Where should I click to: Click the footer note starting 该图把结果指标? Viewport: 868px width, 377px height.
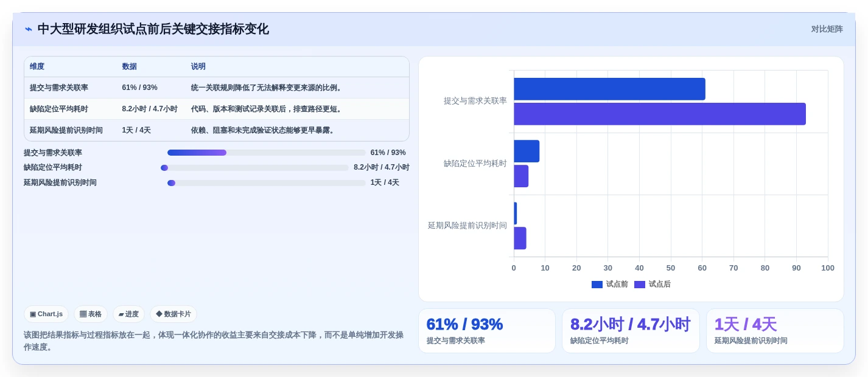click(x=214, y=341)
